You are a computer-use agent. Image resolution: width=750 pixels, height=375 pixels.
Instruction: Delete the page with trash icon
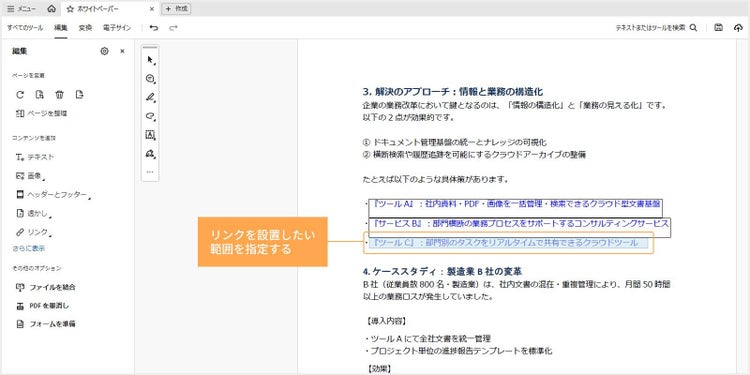click(59, 95)
